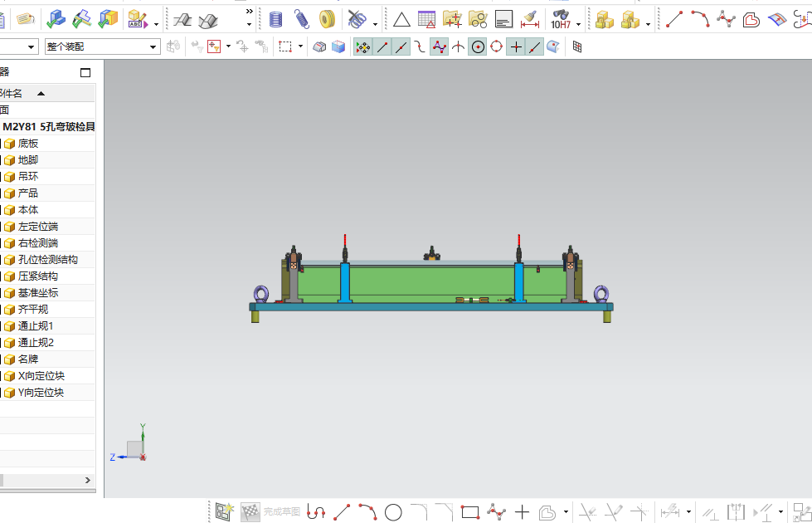Click the navigator horizontal scrollbar right arrow
This screenshot has width=812, height=523.
click(88, 481)
